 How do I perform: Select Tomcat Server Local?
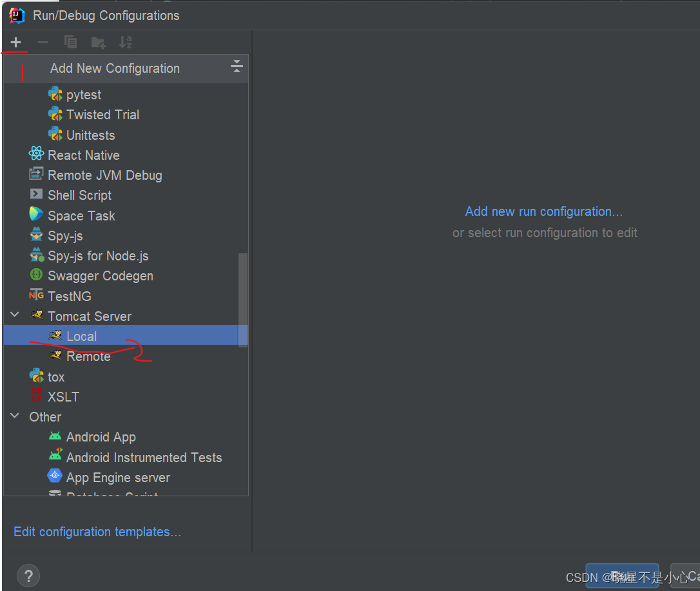click(x=121, y=335)
